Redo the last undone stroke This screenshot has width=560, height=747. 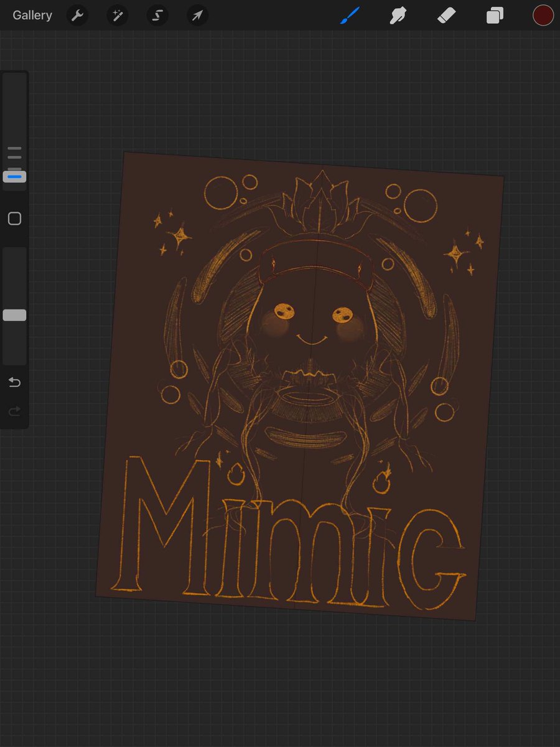[14, 411]
